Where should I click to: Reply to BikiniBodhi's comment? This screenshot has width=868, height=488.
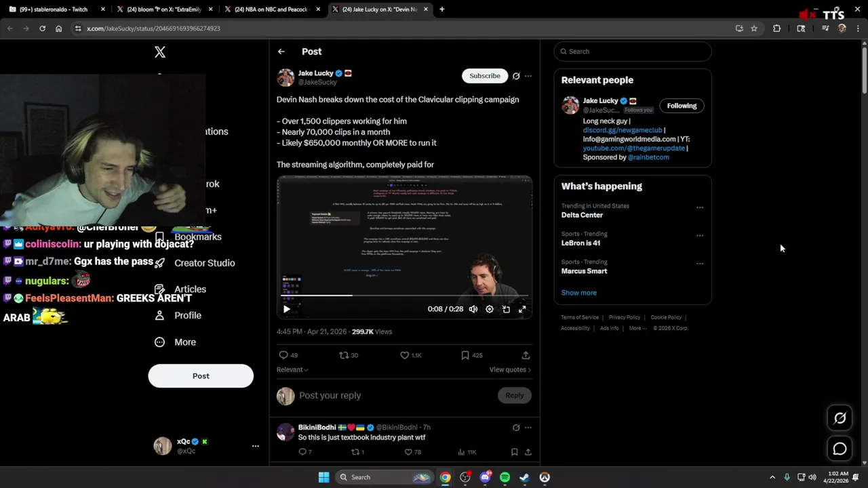tap(305, 452)
